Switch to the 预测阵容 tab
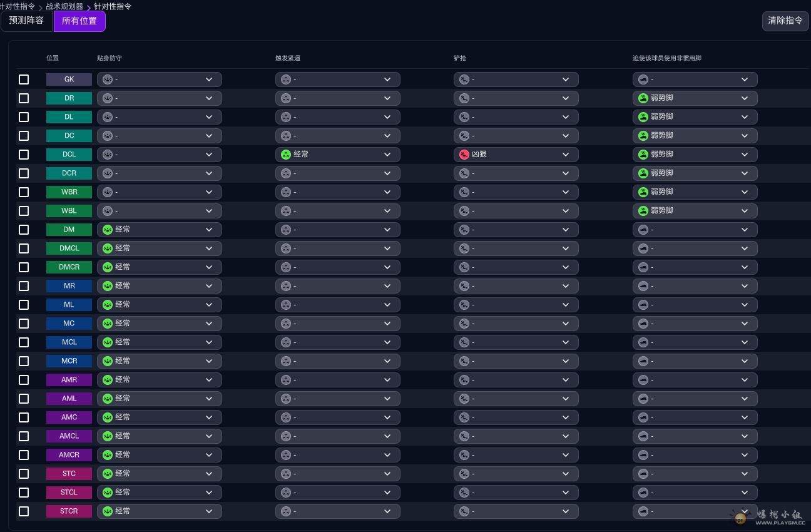Image resolution: width=811 pixels, height=532 pixels. tap(26, 21)
